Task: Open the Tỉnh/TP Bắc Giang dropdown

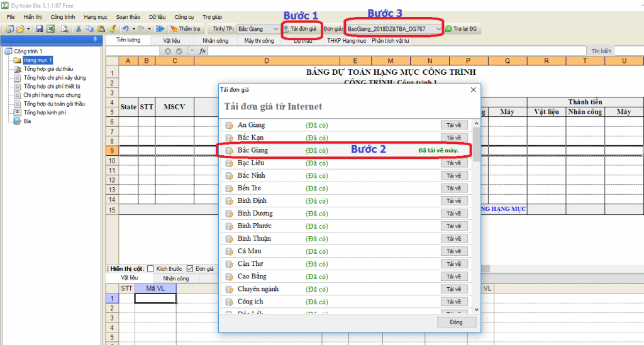Action: click(x=276, y=29)
